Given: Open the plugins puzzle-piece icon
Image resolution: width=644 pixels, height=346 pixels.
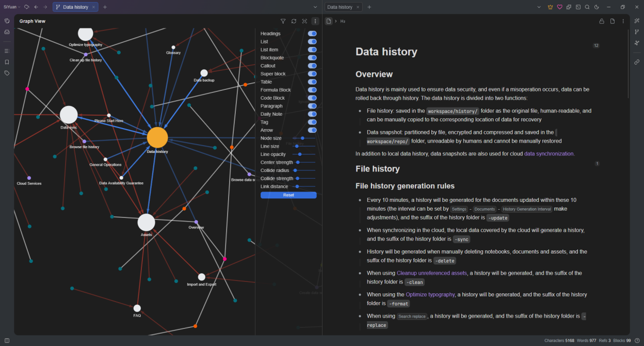Looking at the screenshot, I should (569, 7).
